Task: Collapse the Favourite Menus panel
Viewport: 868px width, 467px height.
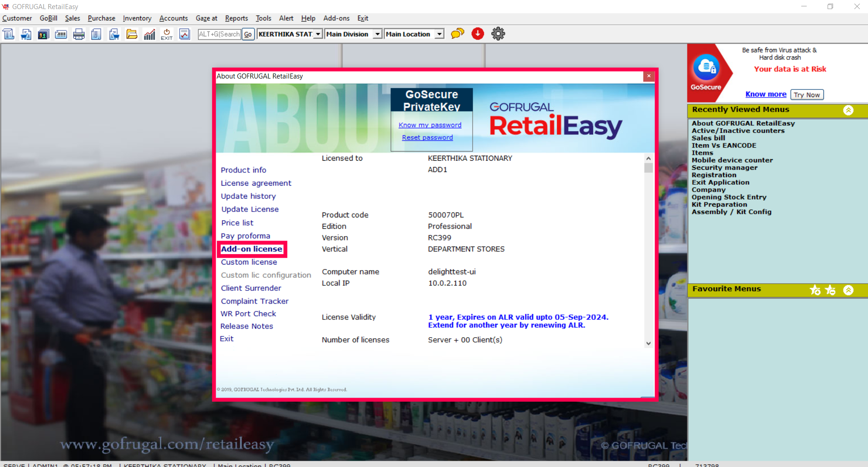Action: (x=848, y=290)
